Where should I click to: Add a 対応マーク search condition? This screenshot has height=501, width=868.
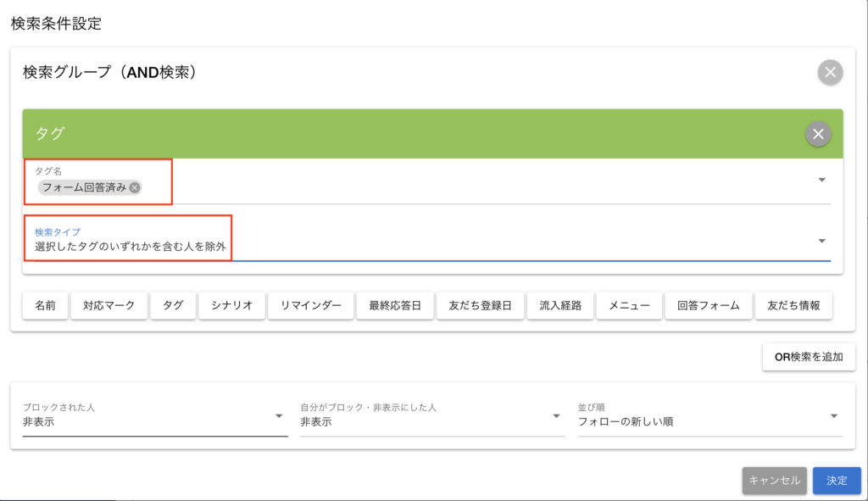click(x=108, y=306)
